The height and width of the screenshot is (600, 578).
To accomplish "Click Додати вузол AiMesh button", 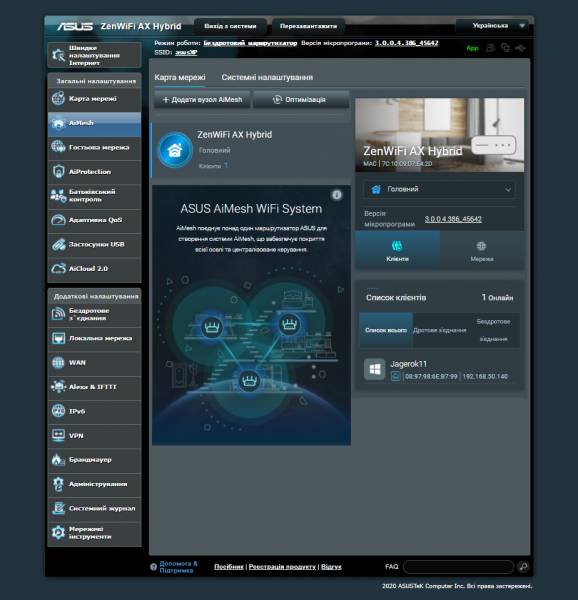I will point(202,100).
